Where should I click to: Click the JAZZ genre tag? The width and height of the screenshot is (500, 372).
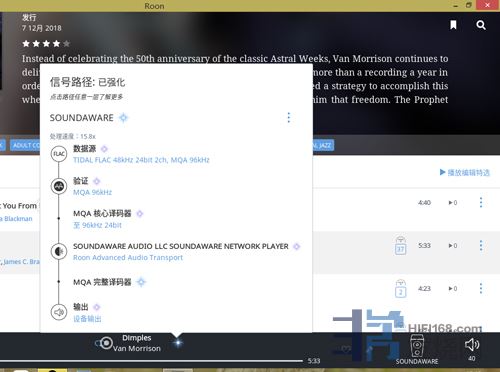coord(323,145)
